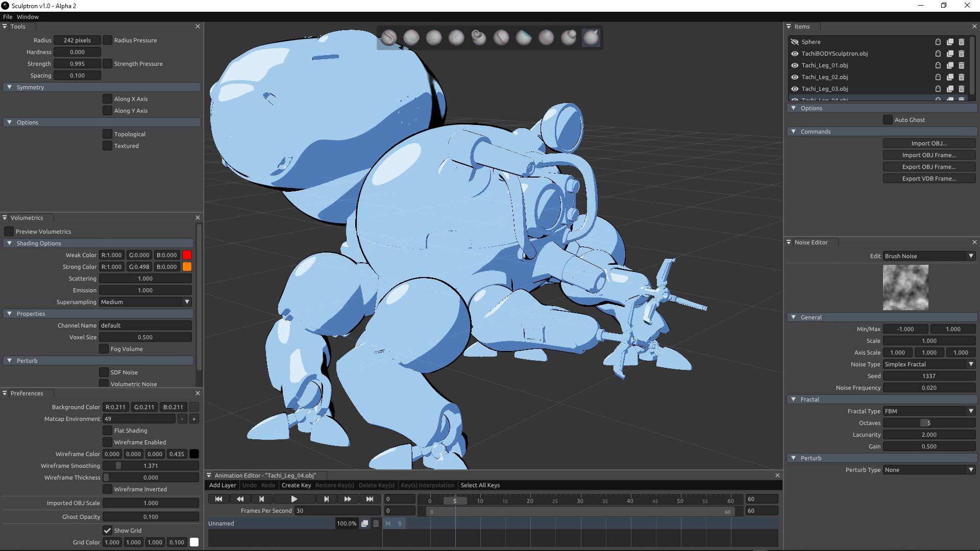Duplicate the TachiBODYSculptron.obj item
The image size is (980, 551).
click(949, 54)
